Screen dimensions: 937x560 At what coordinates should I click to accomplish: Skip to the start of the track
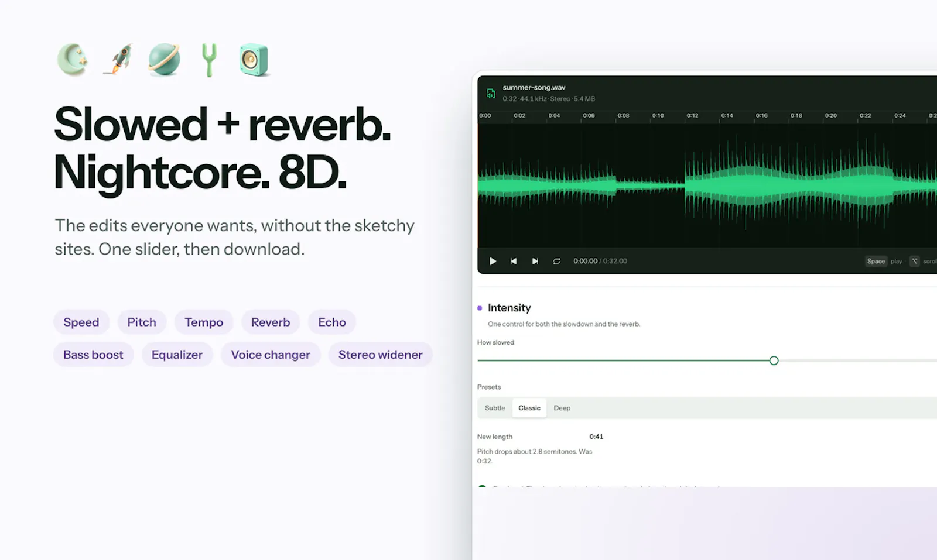514,261
